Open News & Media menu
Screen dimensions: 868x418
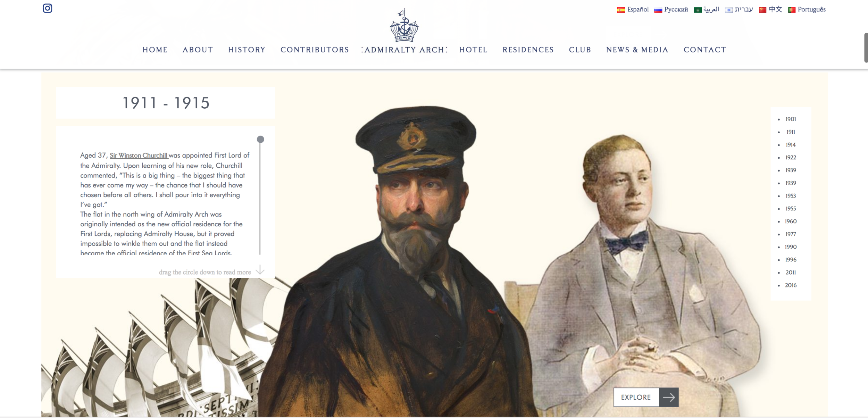[x=637, y=50]
